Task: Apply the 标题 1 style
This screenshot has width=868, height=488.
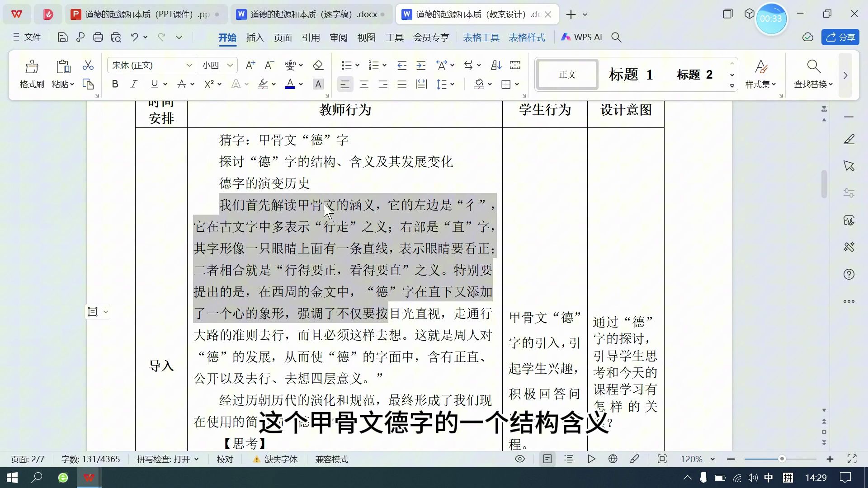Action: tap(631, 75)
